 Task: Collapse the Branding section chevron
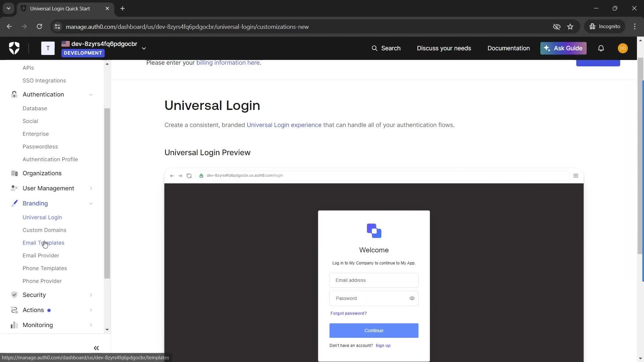pyautogui.click(x=91, y=203)
